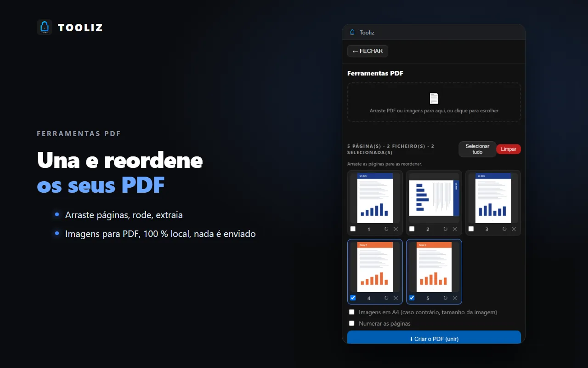Remove page 5 with its X icon
This screenshot has width=588, height=368.
point(455,298)
